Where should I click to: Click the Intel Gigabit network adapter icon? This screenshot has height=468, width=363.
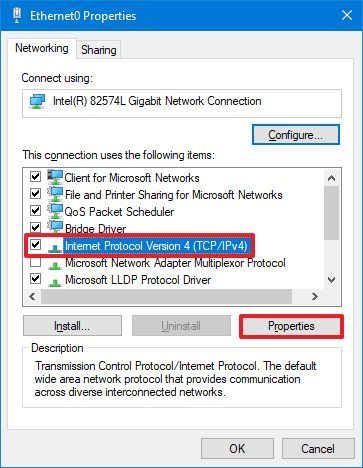[37, 101]
